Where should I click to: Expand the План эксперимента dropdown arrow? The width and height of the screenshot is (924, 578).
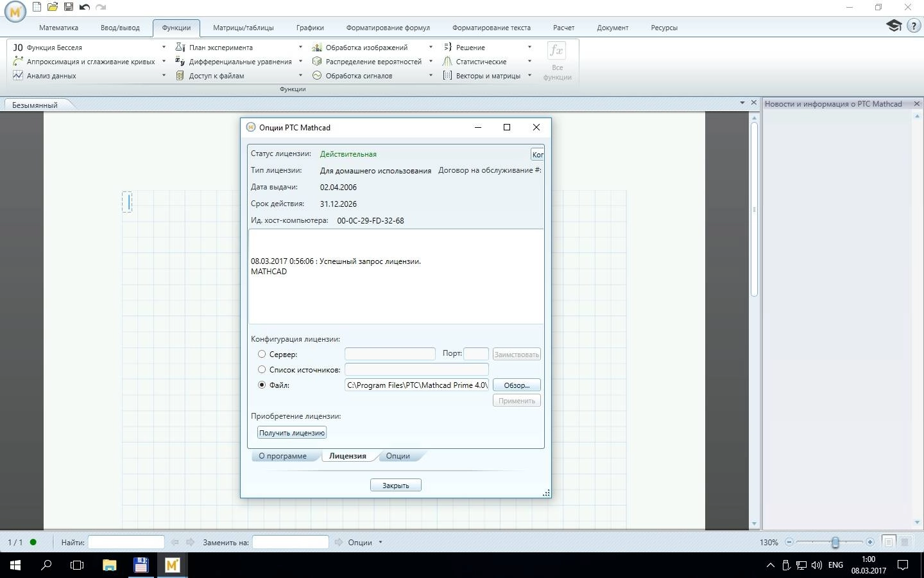(x=300, y=47)
